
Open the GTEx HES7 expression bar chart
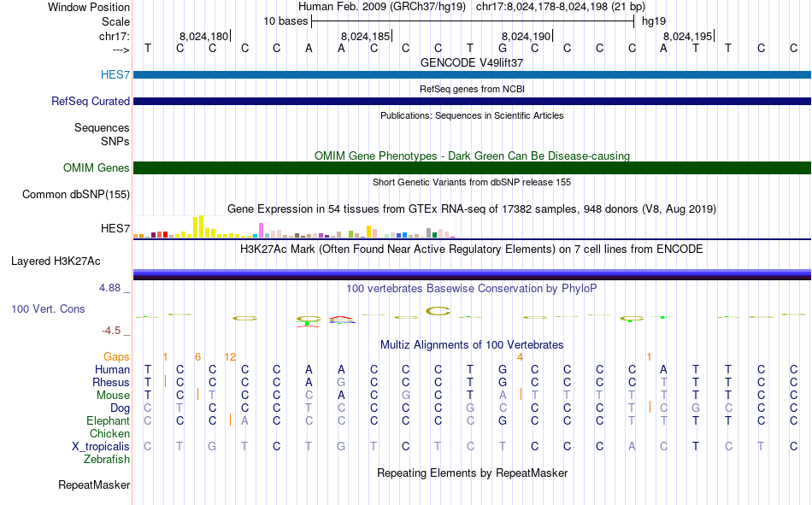(294, 226)
